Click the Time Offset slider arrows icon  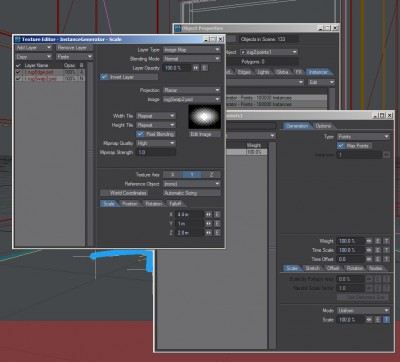point(369,259)
